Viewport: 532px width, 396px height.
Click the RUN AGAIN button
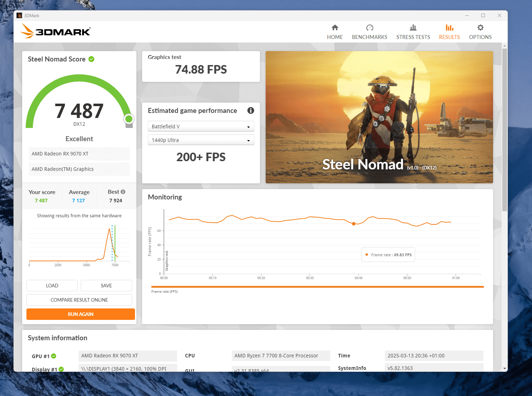tap(81, 314)
